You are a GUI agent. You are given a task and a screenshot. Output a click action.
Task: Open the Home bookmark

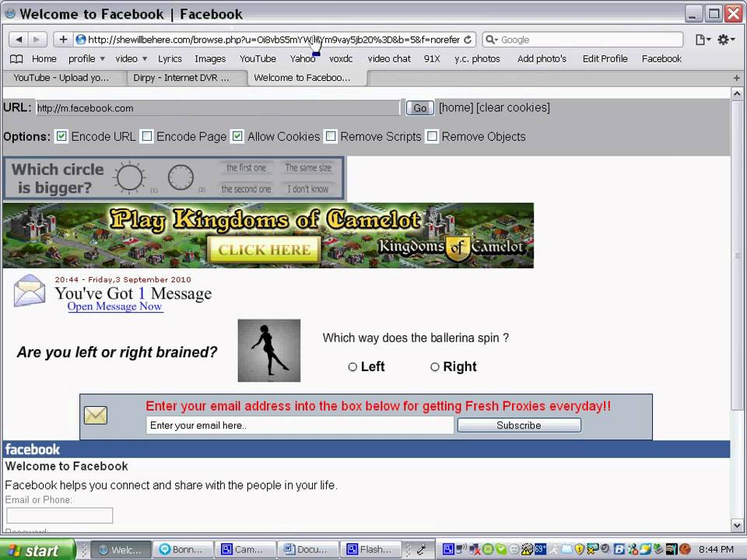[44, 58]
